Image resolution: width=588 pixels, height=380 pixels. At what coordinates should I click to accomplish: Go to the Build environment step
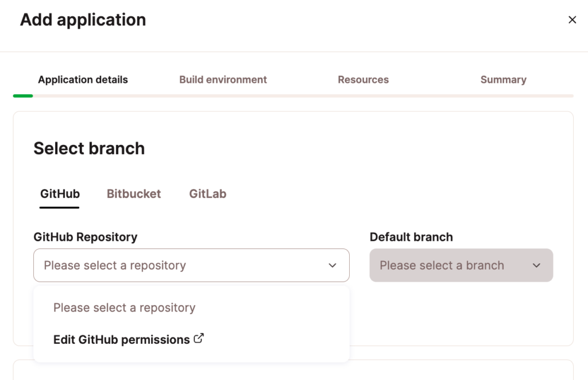223,79
